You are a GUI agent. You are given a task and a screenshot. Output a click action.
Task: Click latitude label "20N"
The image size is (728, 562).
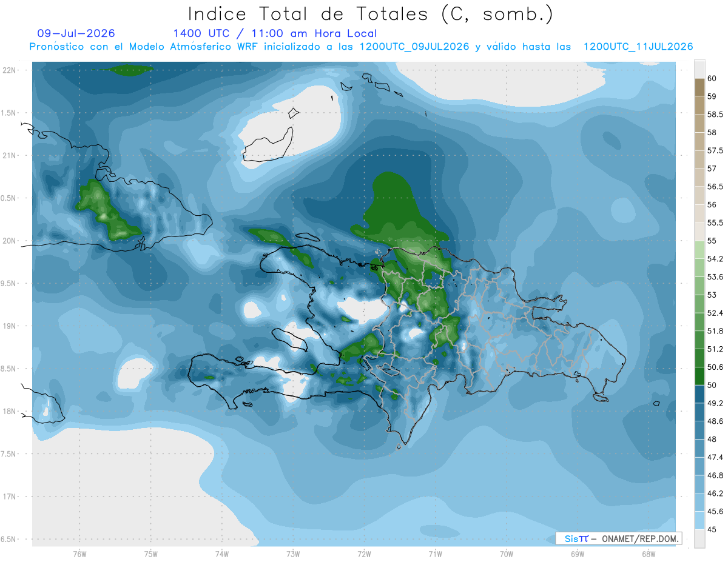(x=10, y=241)
